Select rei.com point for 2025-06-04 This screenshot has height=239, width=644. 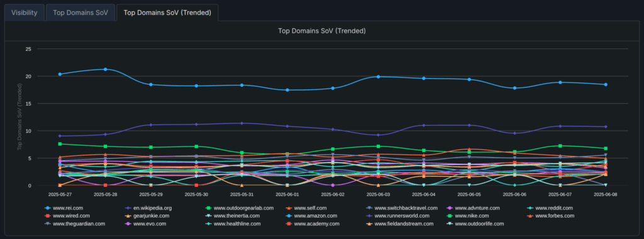424,79
